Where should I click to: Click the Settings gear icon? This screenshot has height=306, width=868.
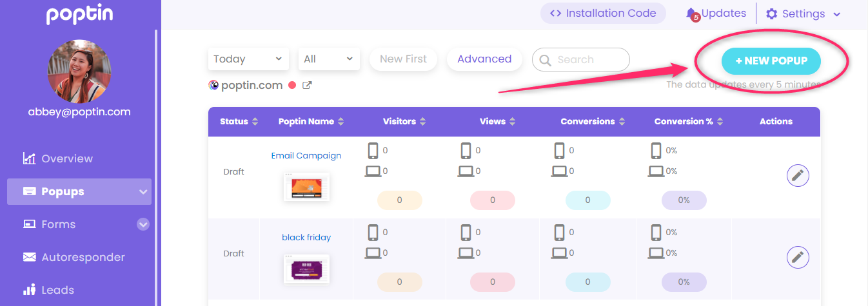click(771, 14)
